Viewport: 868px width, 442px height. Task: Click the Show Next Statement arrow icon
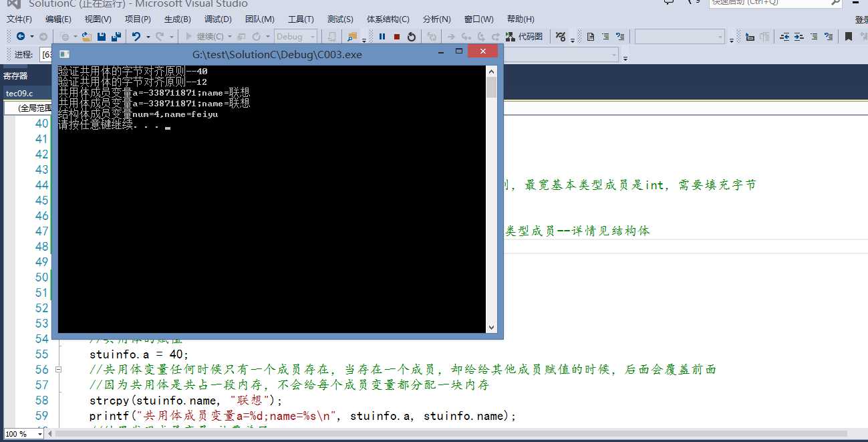click(451, 37)
